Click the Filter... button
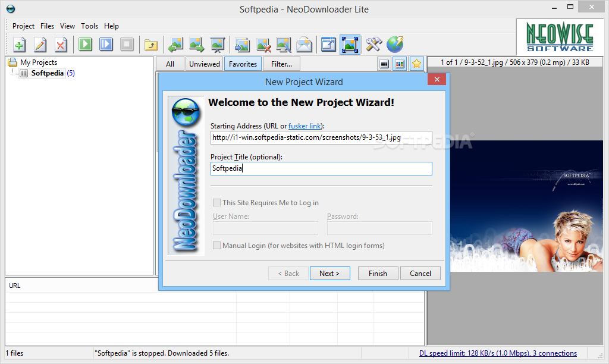 coord(281,64)
